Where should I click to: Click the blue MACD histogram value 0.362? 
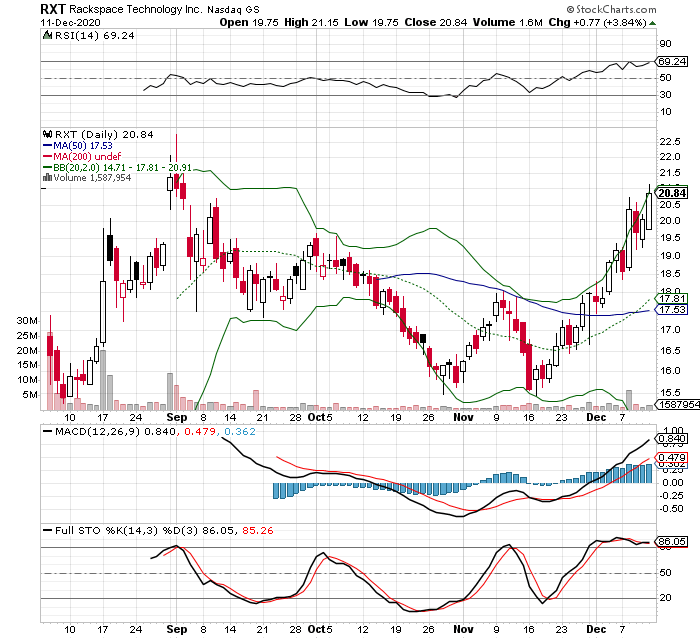point(240,431)
